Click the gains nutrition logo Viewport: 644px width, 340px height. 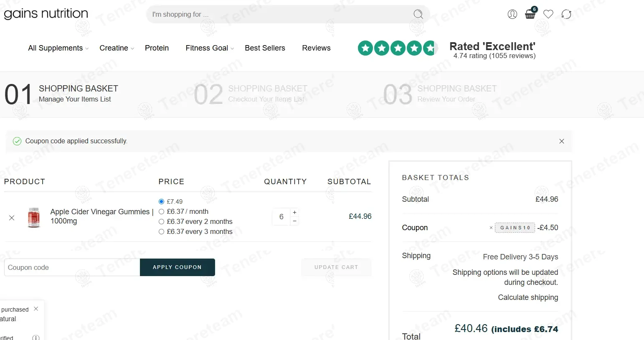tap(46, 14)
